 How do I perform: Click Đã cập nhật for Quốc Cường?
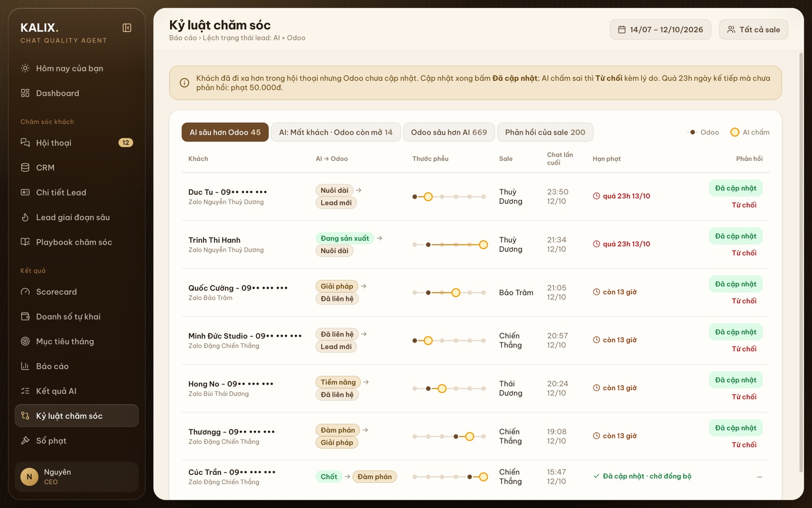735,284
